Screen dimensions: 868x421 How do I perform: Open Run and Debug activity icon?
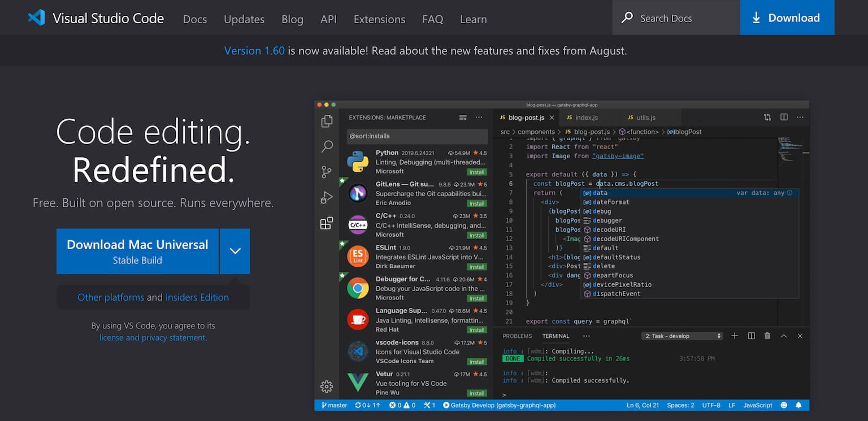click(x=327, y=198)
